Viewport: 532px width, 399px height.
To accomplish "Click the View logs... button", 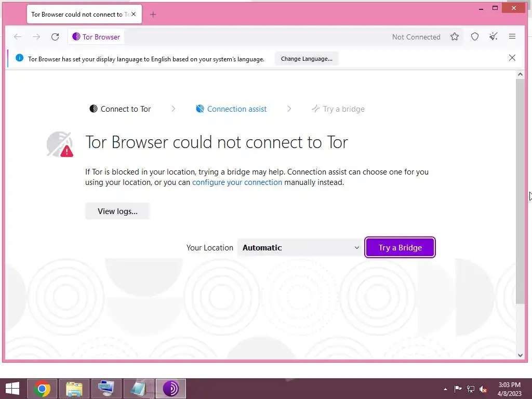I will click(x=117, y=211).
